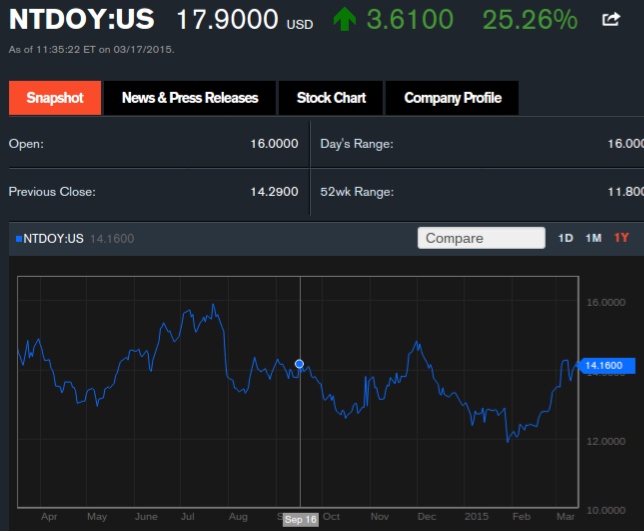Click the Open value 16.0000

274,144
